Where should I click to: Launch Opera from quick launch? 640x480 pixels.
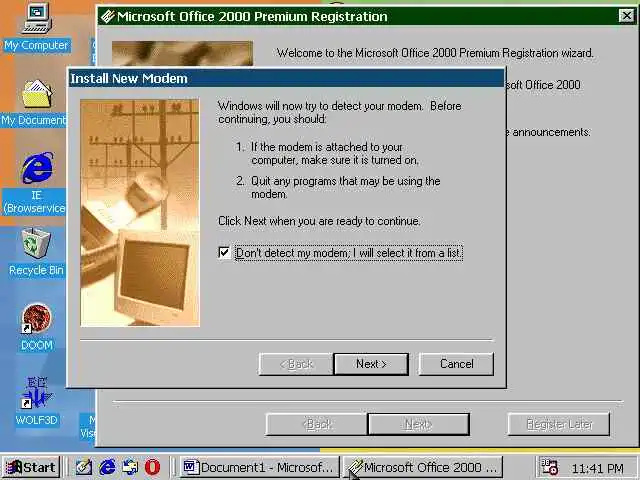pos(153,467)
